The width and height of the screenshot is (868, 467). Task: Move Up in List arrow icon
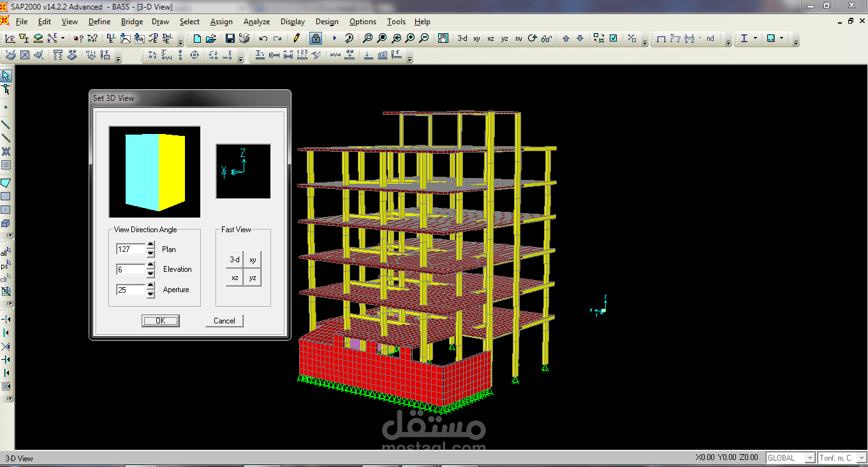(x=566, y=38)
